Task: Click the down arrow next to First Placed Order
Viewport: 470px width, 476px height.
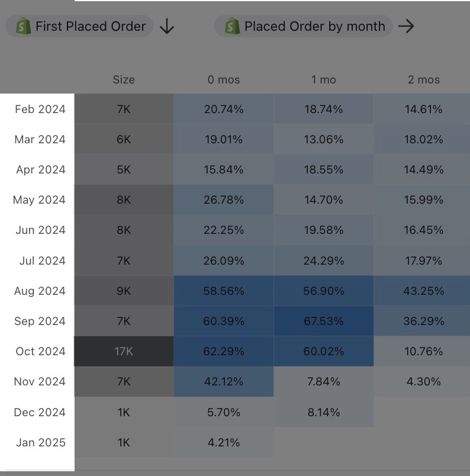Action: click(x=167, y=27)
